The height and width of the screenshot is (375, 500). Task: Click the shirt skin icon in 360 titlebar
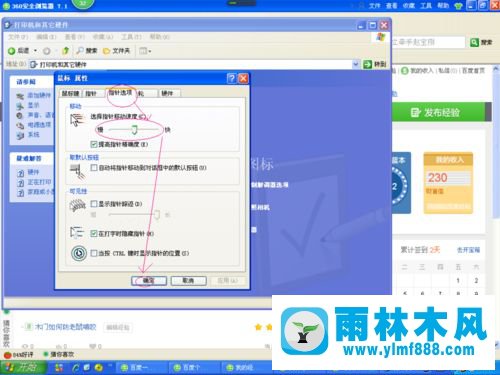pyautogui.click(x=459, y=6)
